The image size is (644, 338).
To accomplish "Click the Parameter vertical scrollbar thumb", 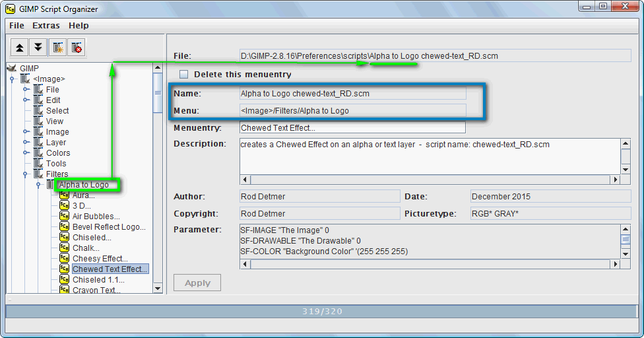I will coord(626,240).
